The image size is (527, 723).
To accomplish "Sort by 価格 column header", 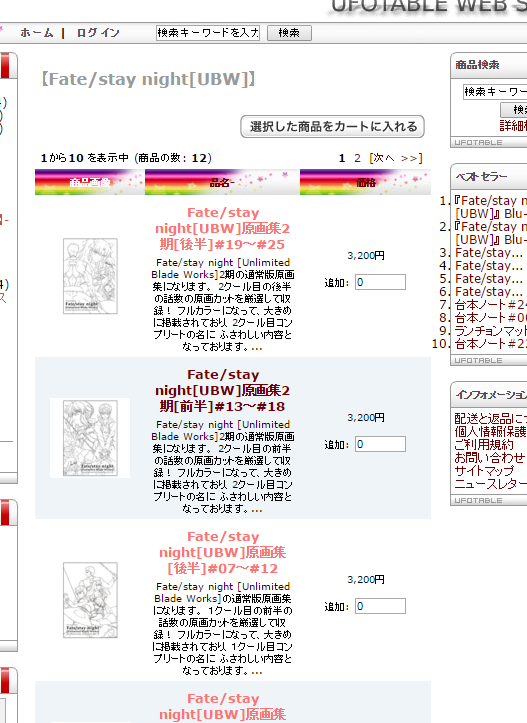I will 365,182.
